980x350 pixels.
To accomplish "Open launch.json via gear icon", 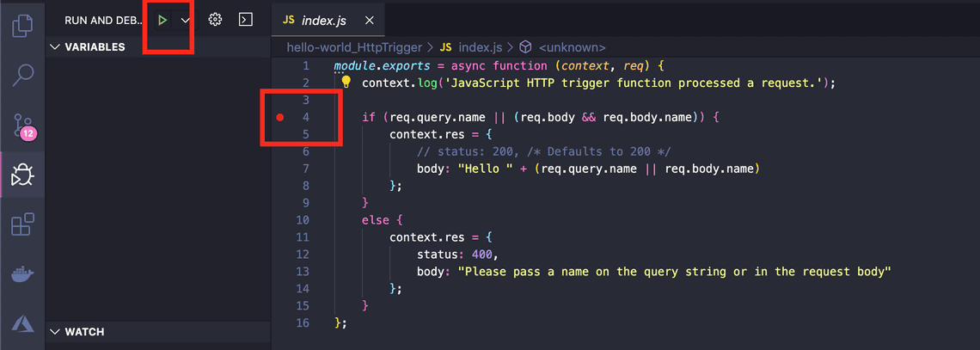I will coord(215,20).
